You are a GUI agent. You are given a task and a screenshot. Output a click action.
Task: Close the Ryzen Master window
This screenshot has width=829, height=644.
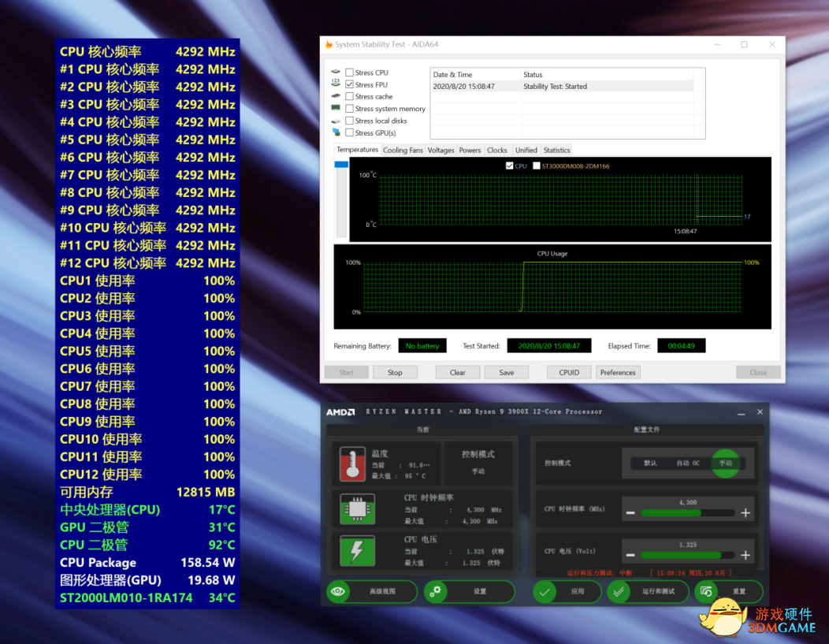coord(760,412)
